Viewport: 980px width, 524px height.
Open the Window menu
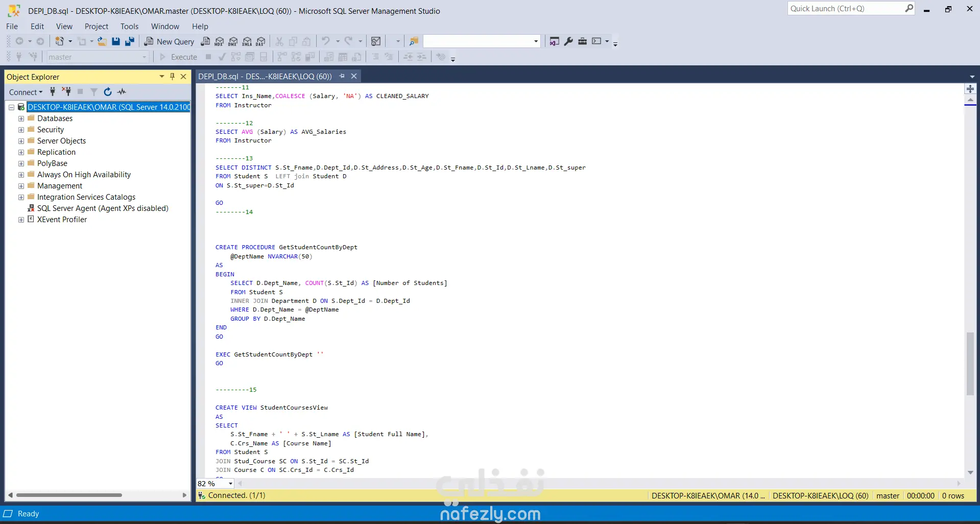pyautogui.click(x=165, y=27)
